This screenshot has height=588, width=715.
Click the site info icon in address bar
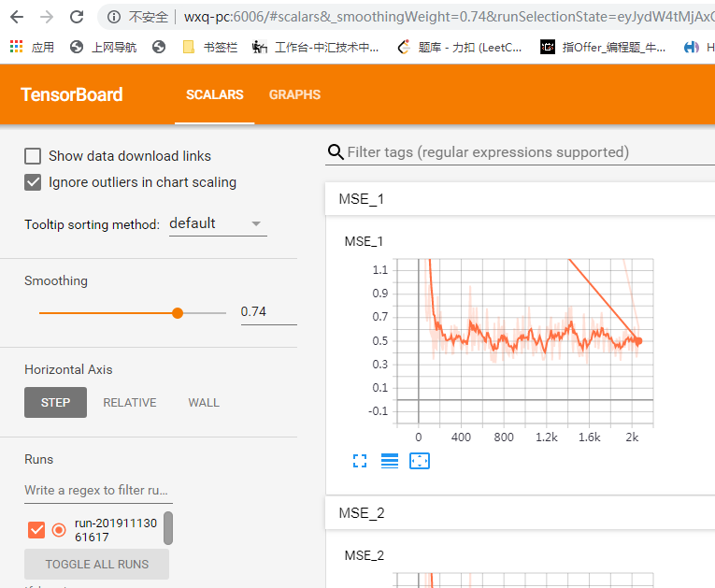(113, 18)
